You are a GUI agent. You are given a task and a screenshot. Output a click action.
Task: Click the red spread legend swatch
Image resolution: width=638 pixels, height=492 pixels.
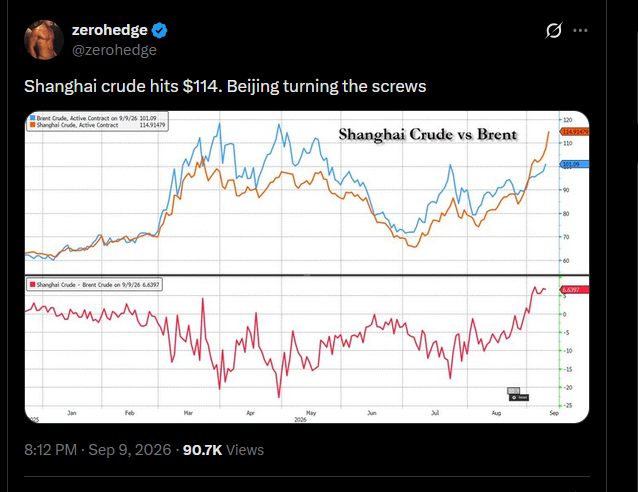click(x=33, y=284)
